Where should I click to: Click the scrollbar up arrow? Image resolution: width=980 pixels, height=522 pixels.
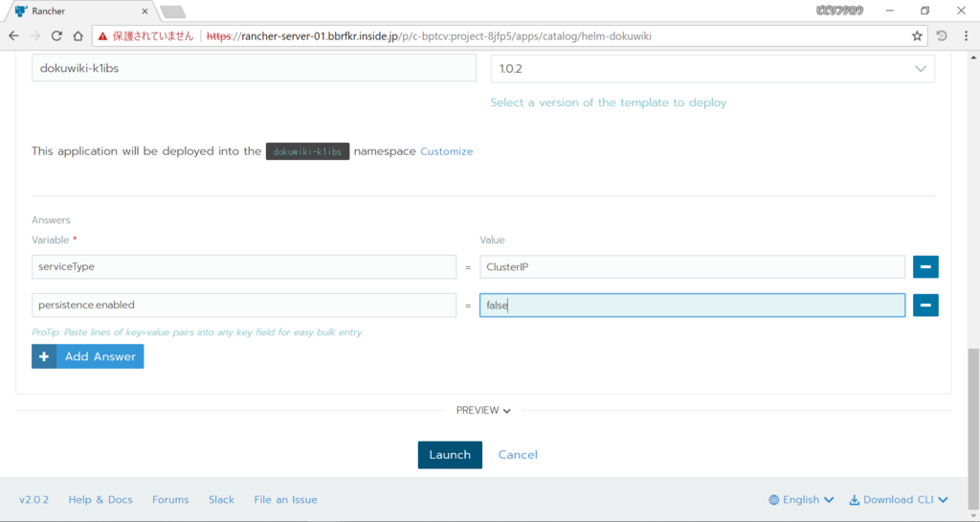[973, 57]
